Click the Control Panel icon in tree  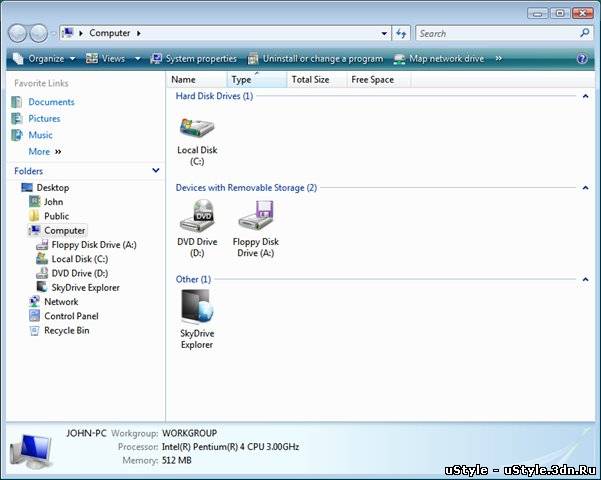pyautogui.click(x=34, y=316)
